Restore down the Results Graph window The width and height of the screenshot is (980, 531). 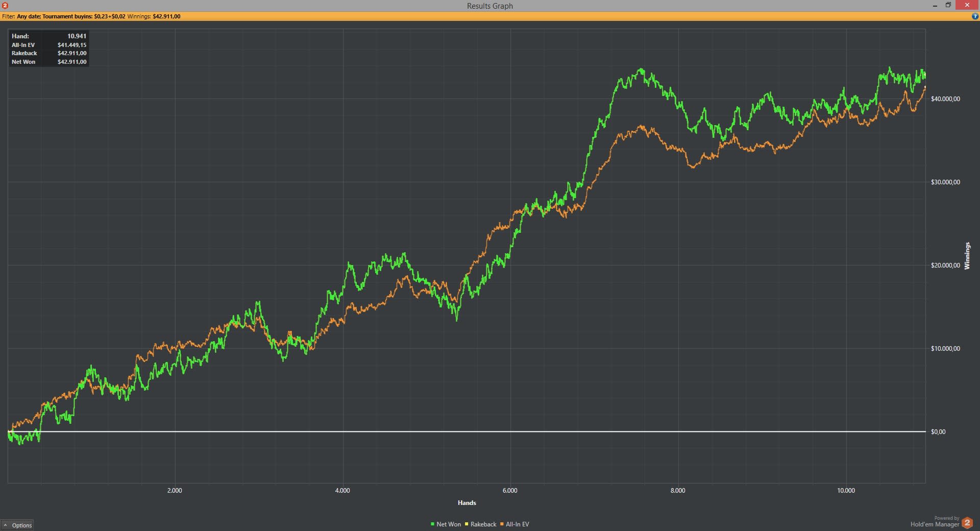[948, 6]
